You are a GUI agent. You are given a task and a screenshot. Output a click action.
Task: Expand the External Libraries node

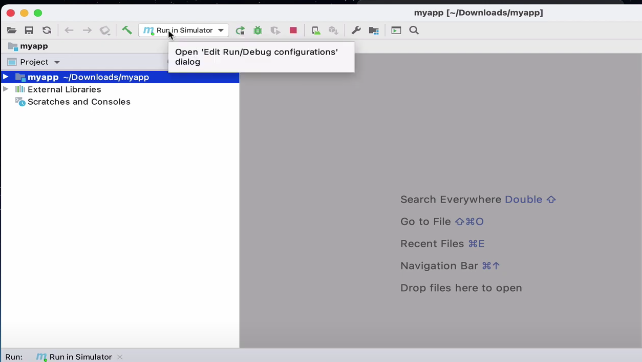(x=6, y=89)
